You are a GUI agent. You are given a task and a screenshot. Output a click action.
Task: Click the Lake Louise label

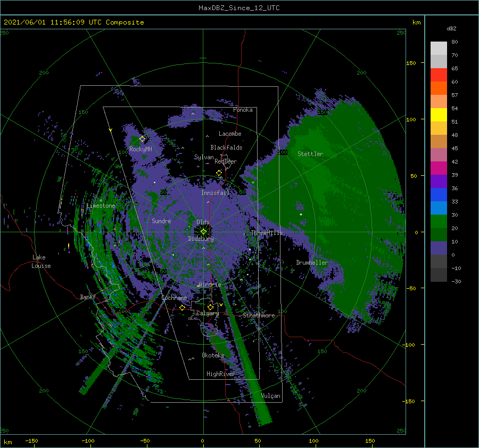pyautogui.click(x=41, y=262)
